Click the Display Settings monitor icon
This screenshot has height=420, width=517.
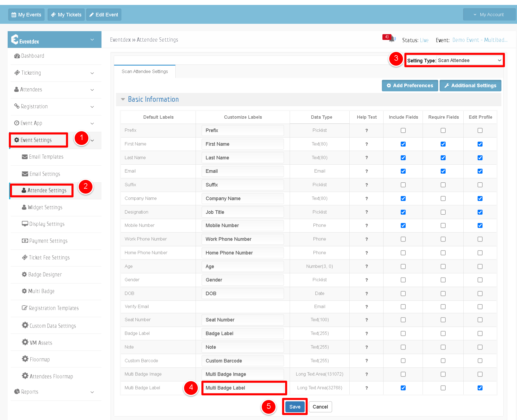25,224
